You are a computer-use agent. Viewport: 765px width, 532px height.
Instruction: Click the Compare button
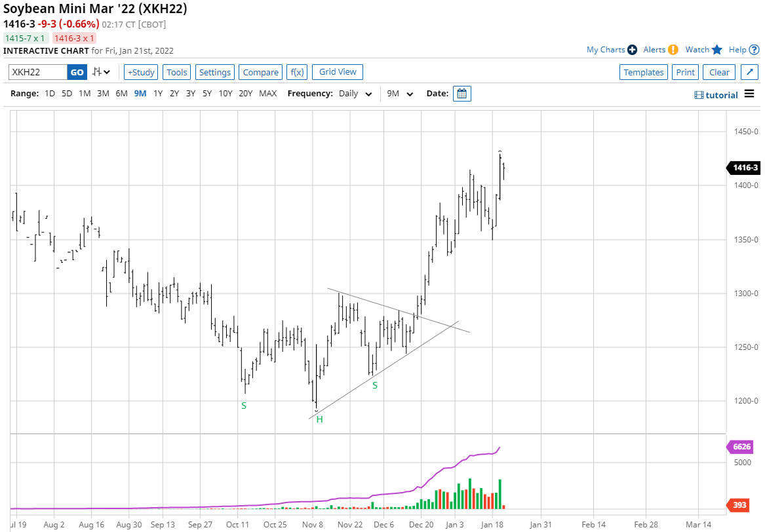pos(260,72)
